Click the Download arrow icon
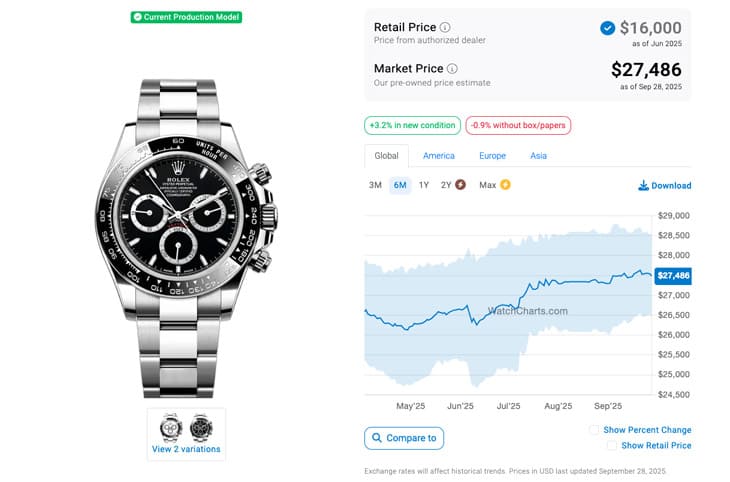 click(642, 185)
